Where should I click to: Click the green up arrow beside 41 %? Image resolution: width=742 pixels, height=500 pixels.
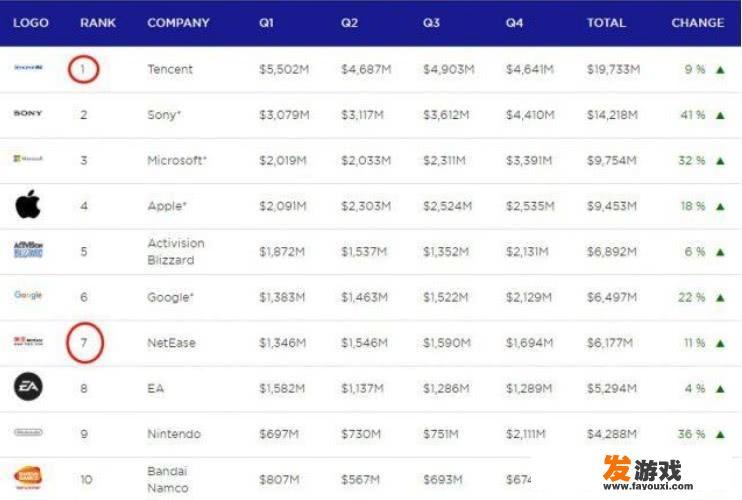(x=720, y=115)
